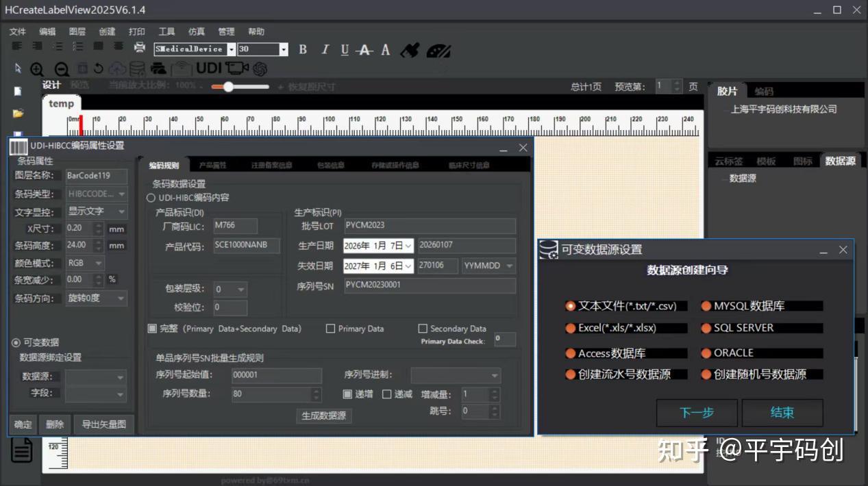868x486 pixels.
Task: Click the cloud upload icon
Action: 118,68
